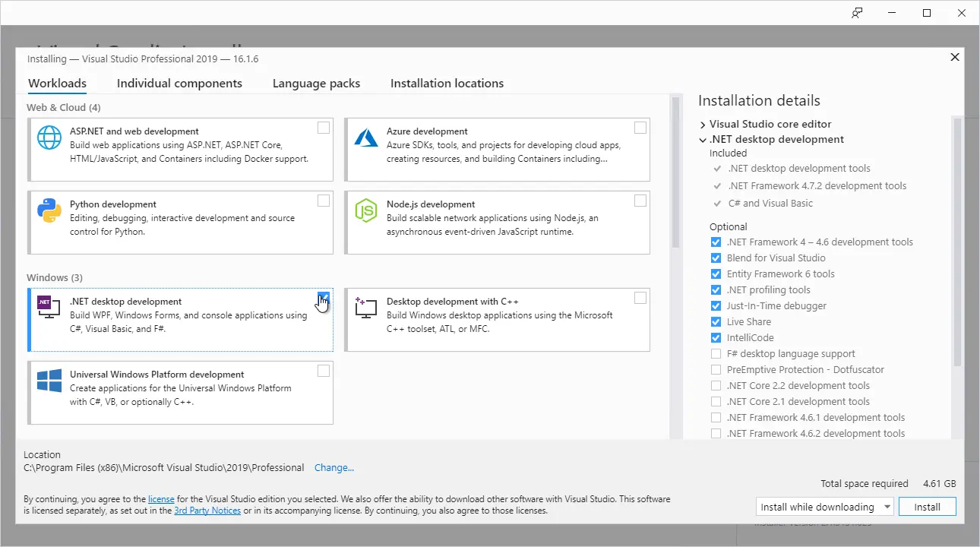
Task: Check Desktop development with C++ checkbox
Action: click(640, 298)
